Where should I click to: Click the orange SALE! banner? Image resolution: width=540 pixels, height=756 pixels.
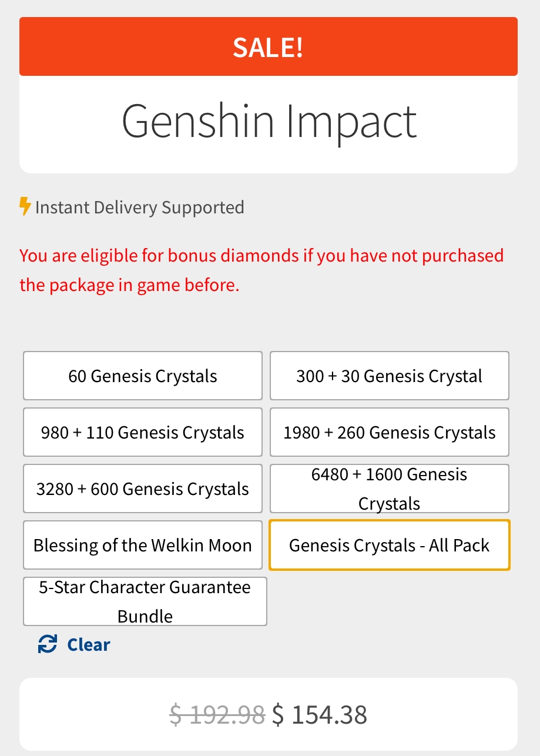[269, 47]
